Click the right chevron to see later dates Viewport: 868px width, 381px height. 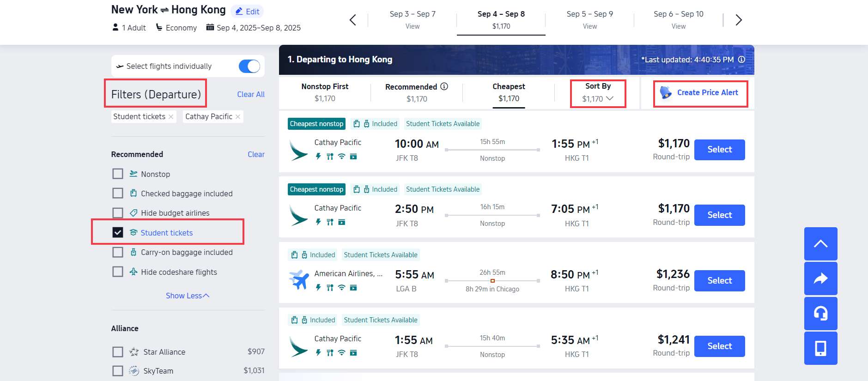pos(739,20)
